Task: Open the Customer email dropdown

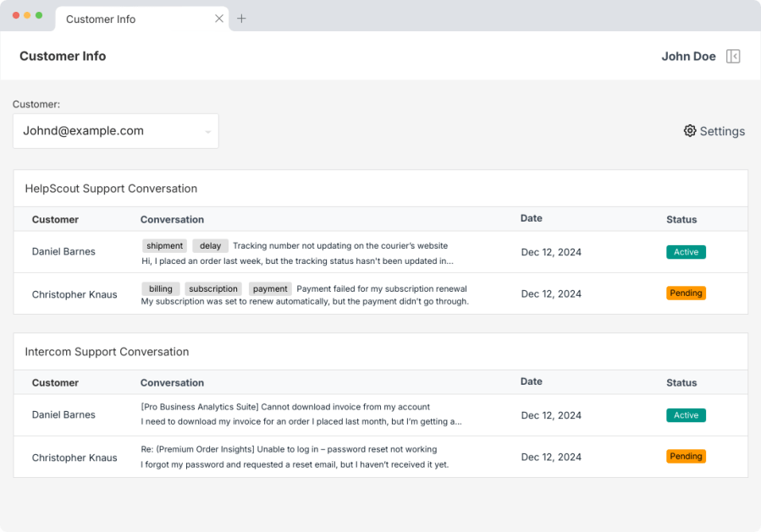Action: [x=116, y=131]
